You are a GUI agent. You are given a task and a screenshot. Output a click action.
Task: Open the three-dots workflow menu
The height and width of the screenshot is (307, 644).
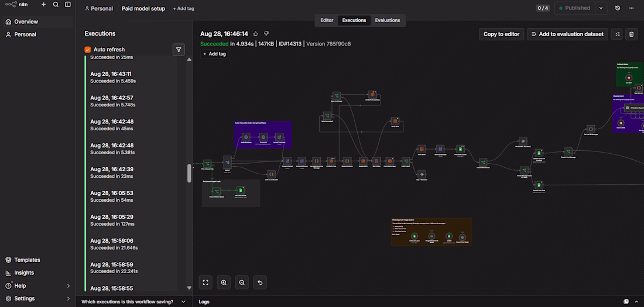click(631, 8)
